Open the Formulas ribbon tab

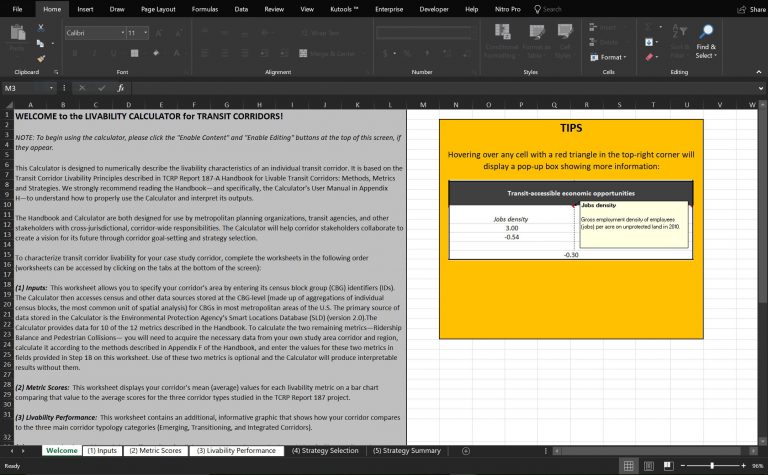pos(204,8)
